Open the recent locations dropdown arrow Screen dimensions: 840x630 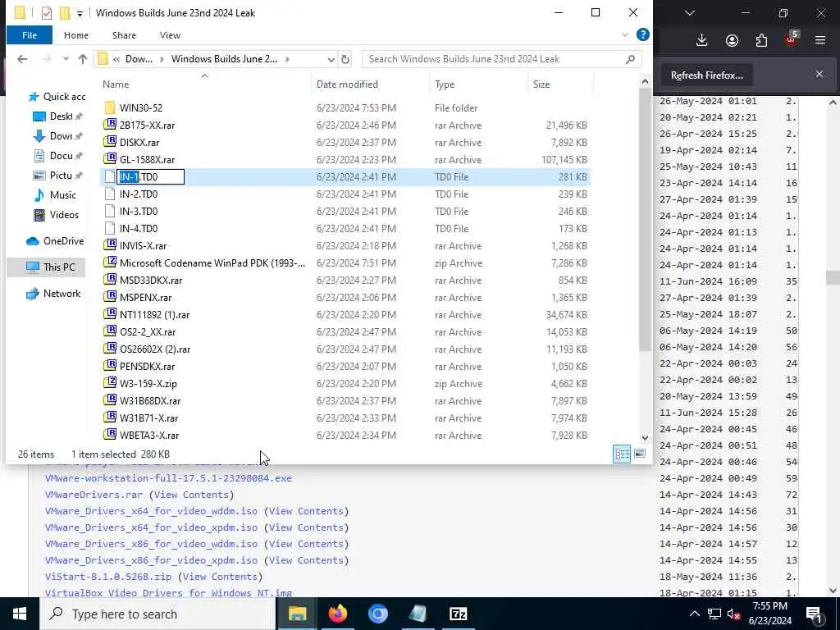66,59
